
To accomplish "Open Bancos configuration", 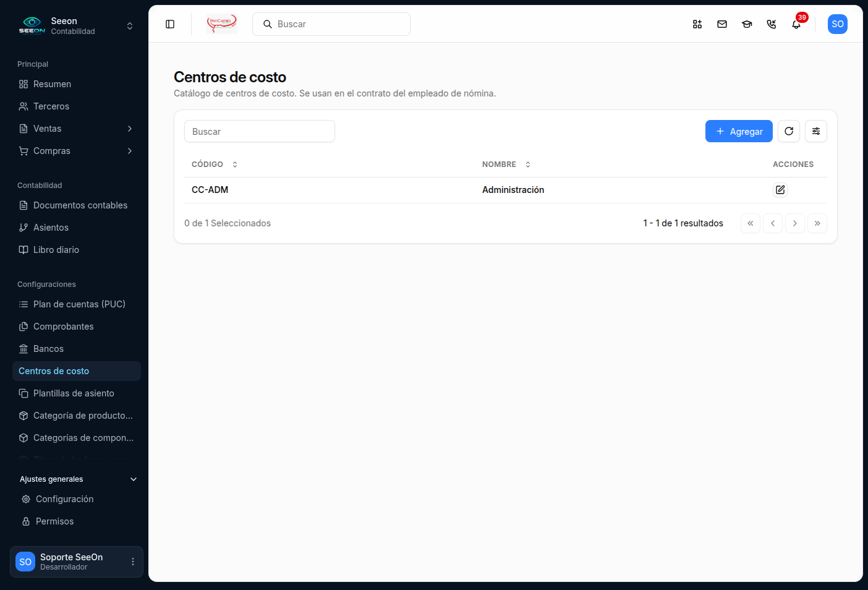I will point(77,349).
